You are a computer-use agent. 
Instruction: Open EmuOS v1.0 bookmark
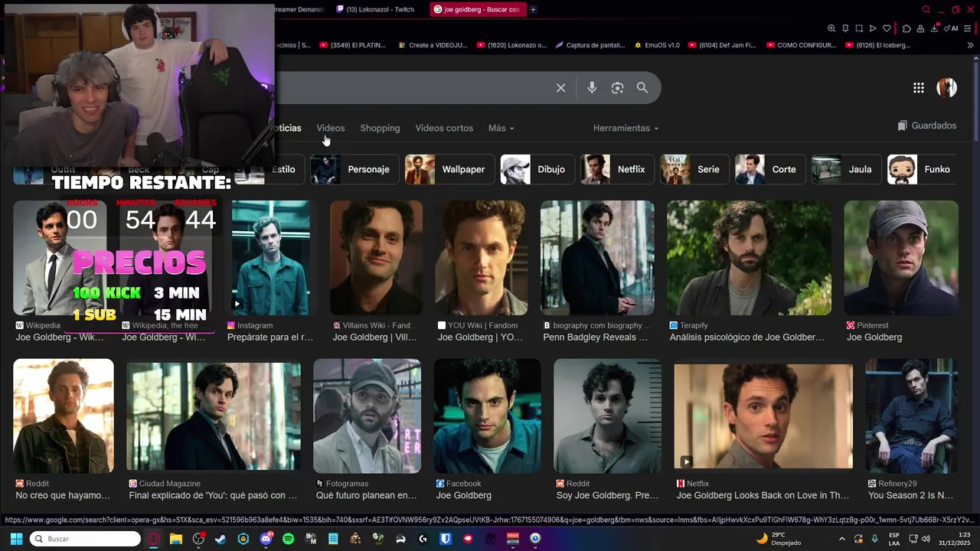pos(657,45)
